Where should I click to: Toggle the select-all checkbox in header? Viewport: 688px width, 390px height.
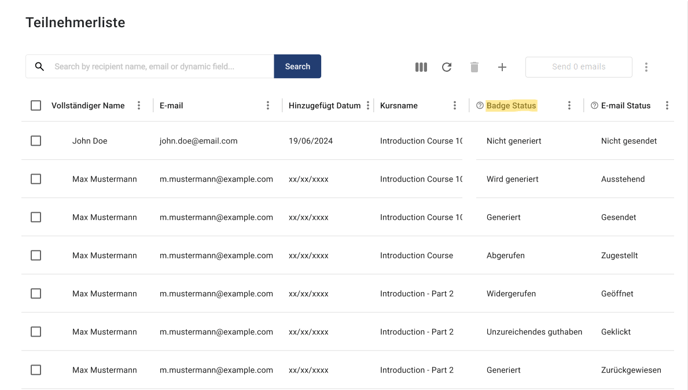pos(36,105)
